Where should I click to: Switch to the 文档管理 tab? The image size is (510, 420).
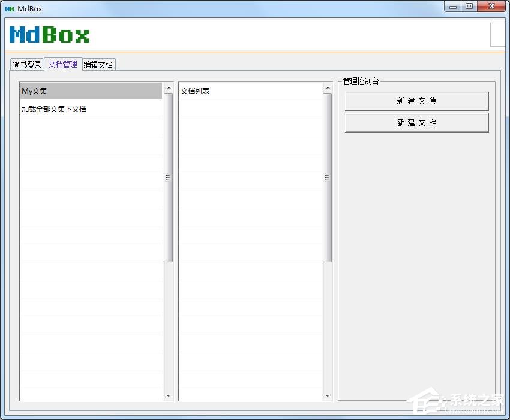pos(63,64)
